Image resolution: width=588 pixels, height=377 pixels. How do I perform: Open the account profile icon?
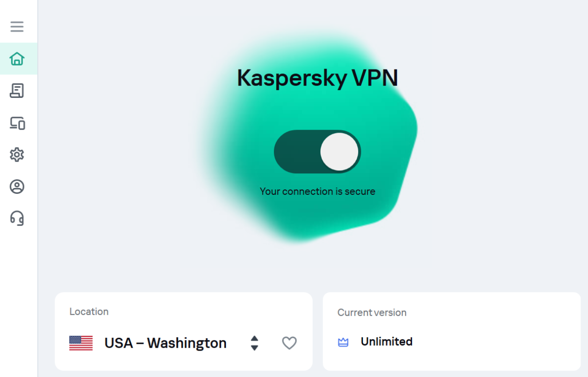tap(17, 187)
